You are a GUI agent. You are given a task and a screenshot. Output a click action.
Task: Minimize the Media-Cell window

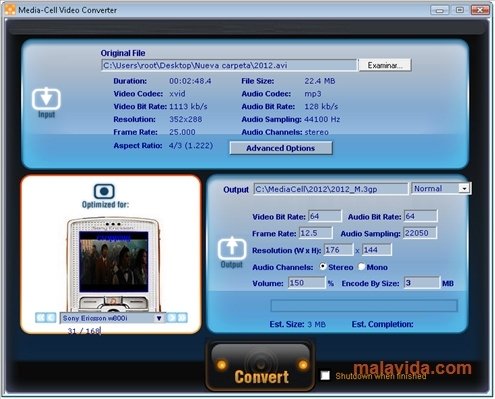(x=440, y=10)
